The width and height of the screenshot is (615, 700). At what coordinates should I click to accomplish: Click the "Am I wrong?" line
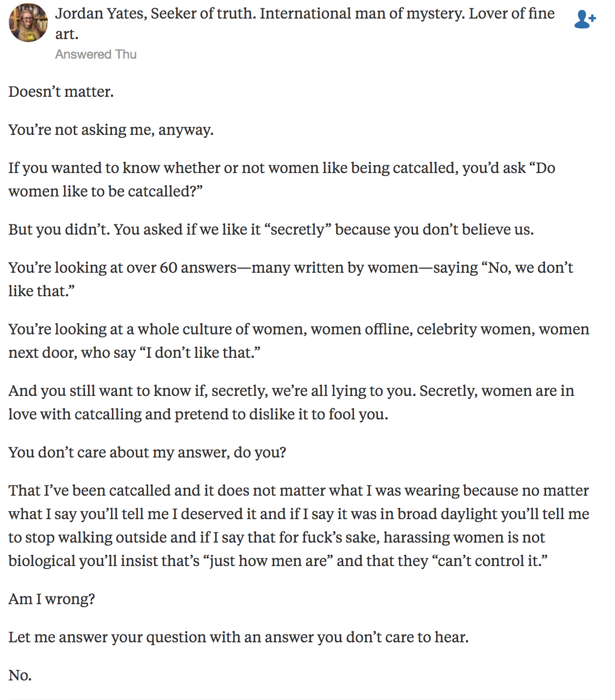52,599
